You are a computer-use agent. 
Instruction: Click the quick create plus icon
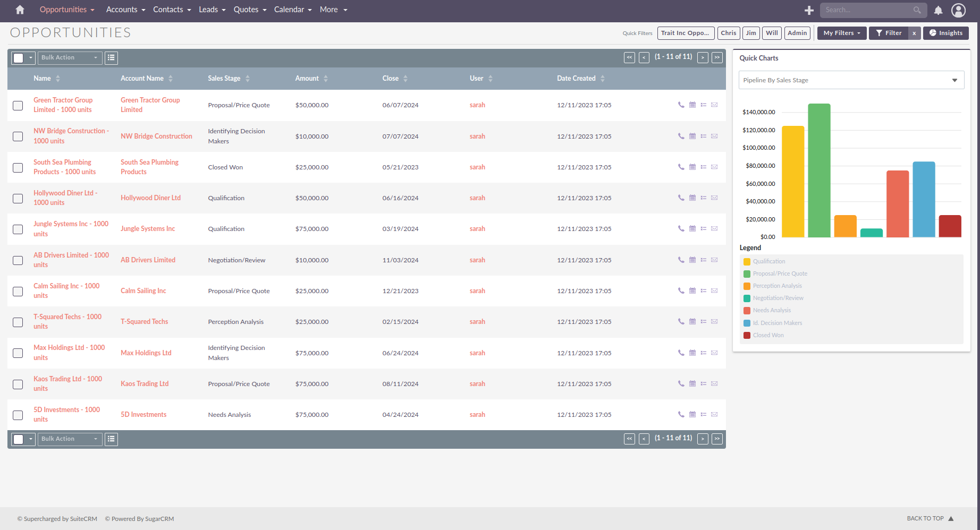click(809, 10)
